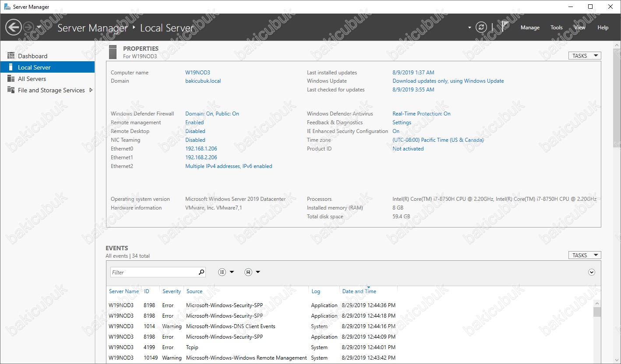Screen dimensions: 621x364
Task: Click the events list scrollbar thumb
Action: tap(597, 312)
